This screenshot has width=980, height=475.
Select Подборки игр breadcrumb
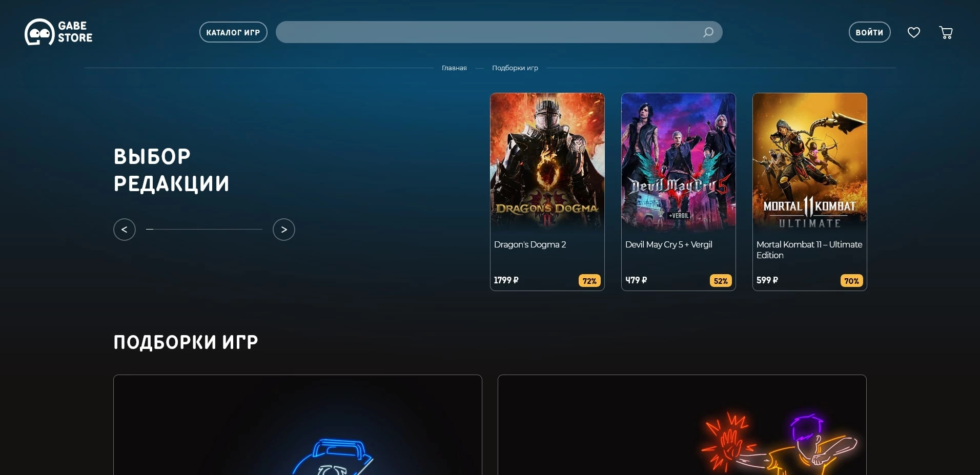pyautogui.click(x=515, y=68)
